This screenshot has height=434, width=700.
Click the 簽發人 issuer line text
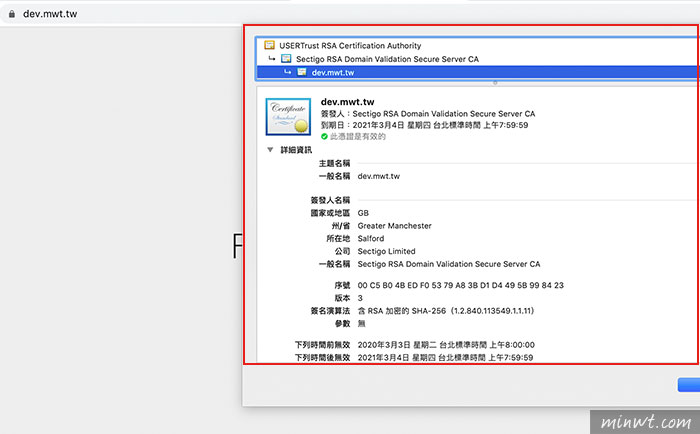pos(428,114)
